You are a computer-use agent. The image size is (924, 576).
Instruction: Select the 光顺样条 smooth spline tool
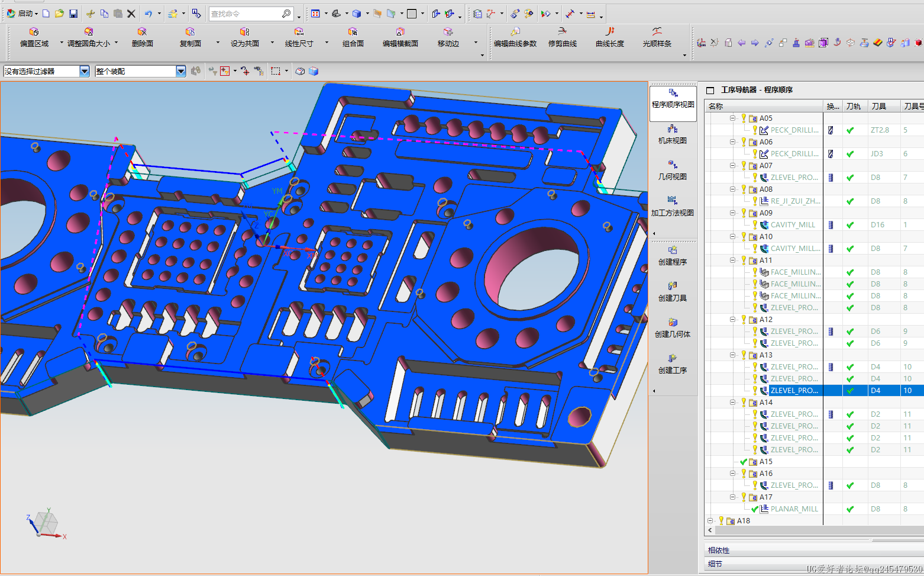[657, 37]
